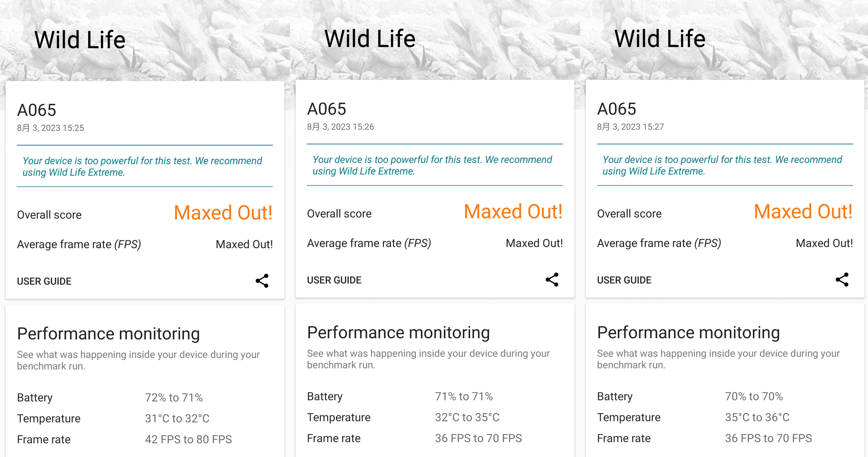This screenshot has height=457, width=868.
Task: Click the timestamp 8月 3, 2023 15:26
Action: [x=340, y=127]
